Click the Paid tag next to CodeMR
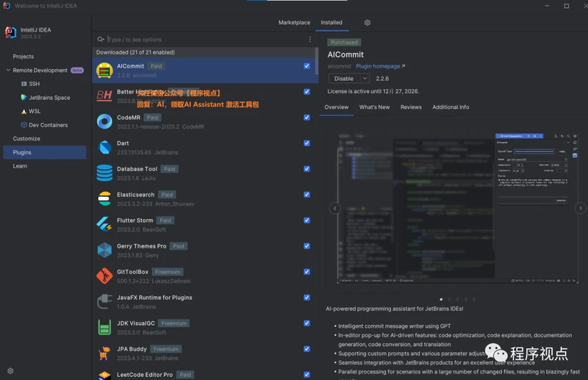The image size is (588, 380). pyautogui.click(x=152, y=118)
